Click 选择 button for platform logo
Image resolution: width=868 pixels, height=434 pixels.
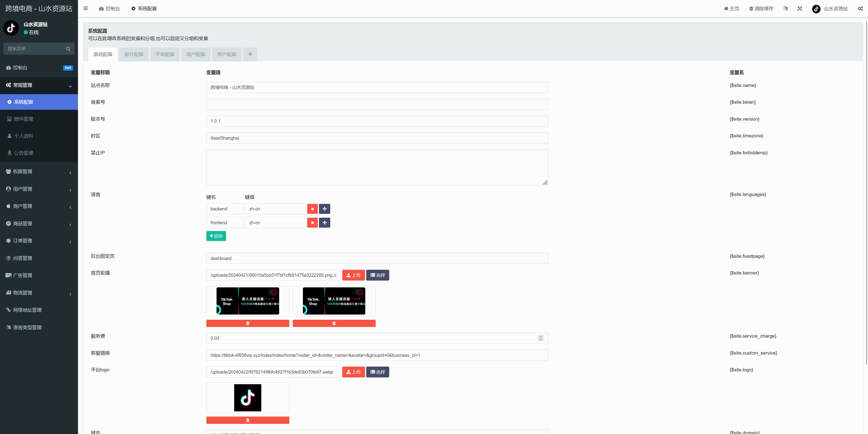point(377,372)
